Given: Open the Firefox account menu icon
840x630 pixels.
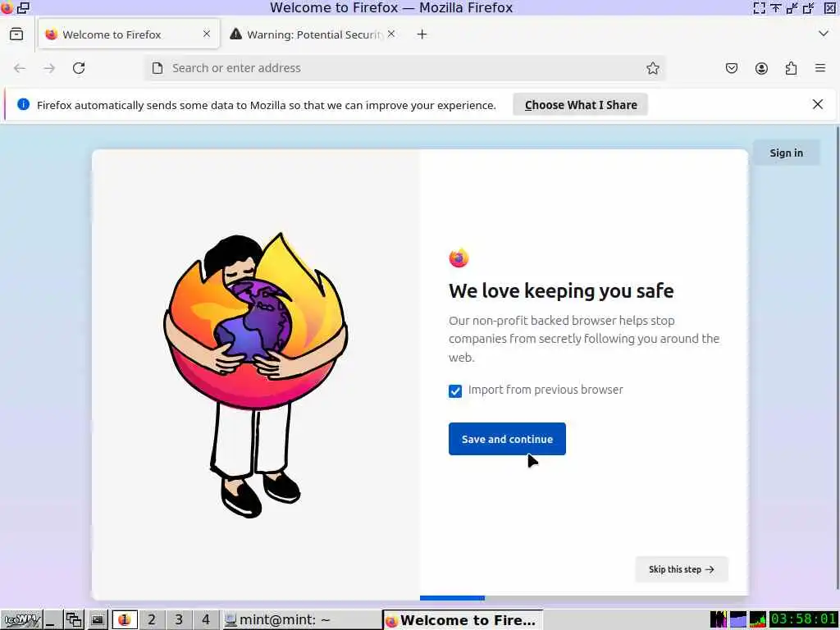Looking at the screenshot, I should (x=761, y=68).
